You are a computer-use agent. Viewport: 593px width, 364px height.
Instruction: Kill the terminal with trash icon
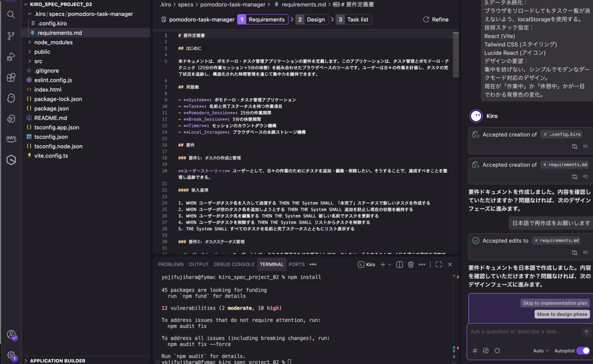[x=411, y=265]
